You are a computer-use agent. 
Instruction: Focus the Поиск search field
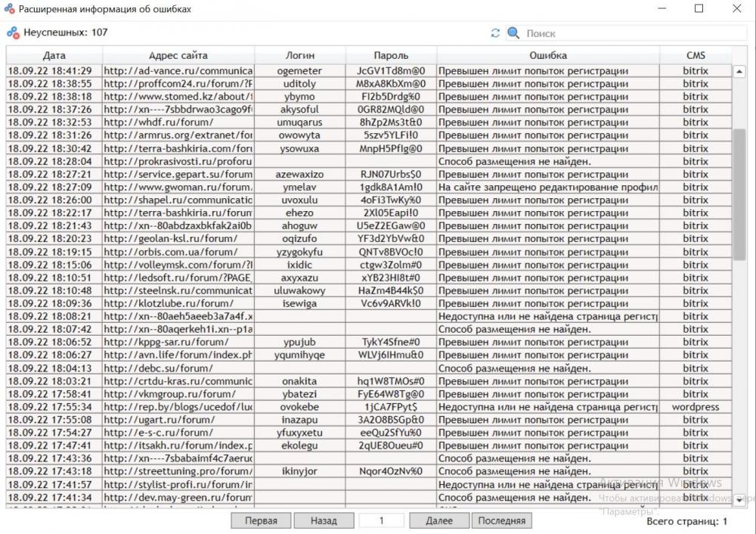634,33
